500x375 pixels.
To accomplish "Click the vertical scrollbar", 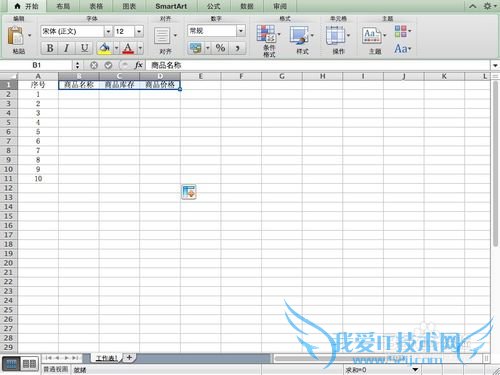I will click(x=495, y=163).
